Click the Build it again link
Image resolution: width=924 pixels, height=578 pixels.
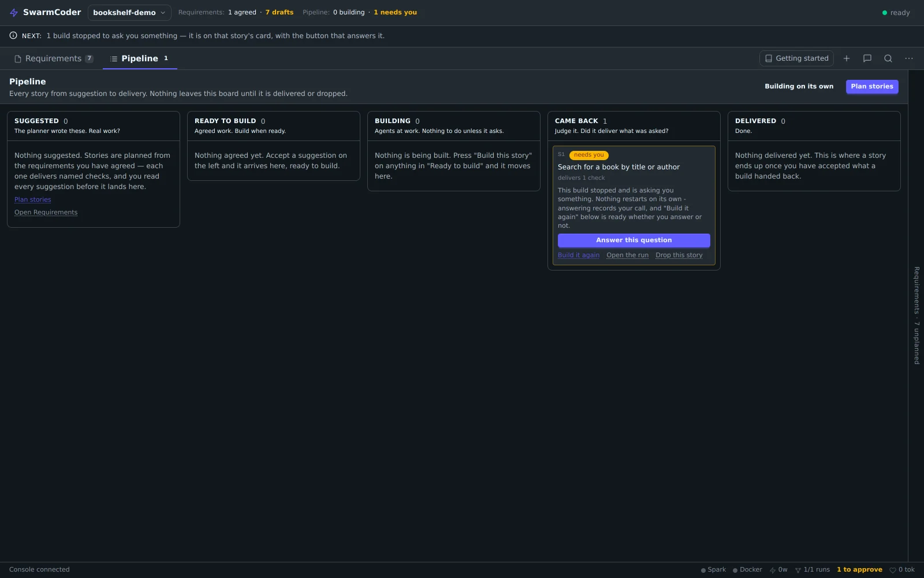(579, 255)
